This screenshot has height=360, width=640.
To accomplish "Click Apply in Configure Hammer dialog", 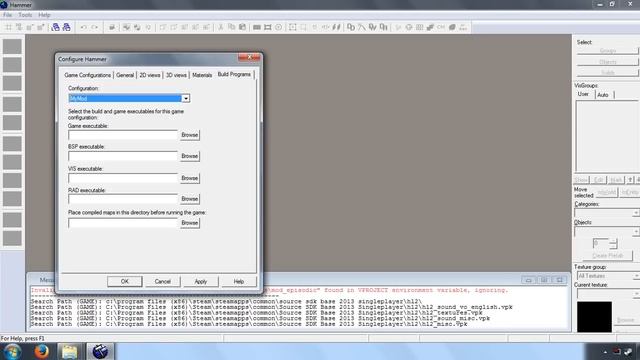I will [200, 281].
